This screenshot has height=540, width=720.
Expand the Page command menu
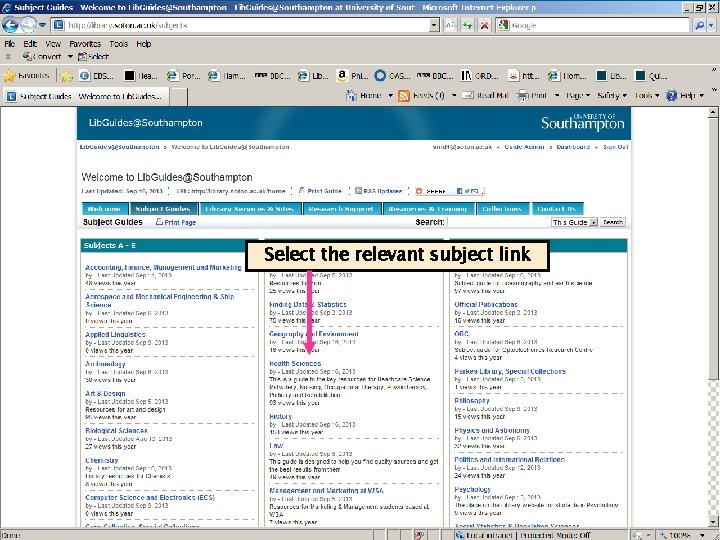coord(577,96)
